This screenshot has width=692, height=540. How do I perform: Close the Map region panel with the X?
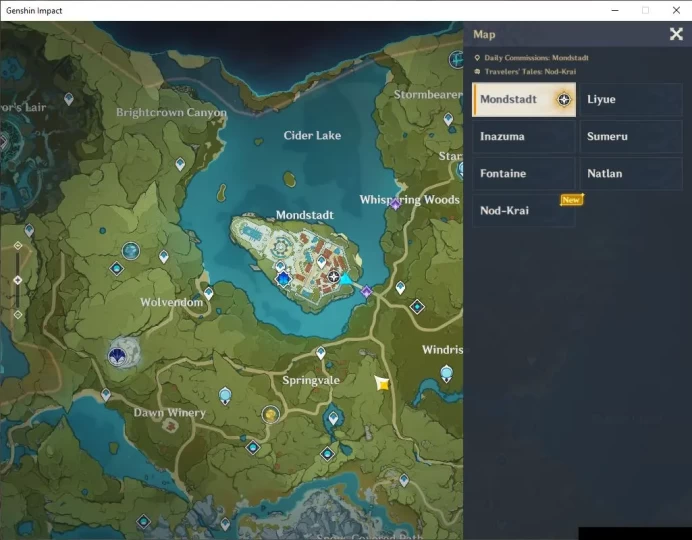(676, 34)
